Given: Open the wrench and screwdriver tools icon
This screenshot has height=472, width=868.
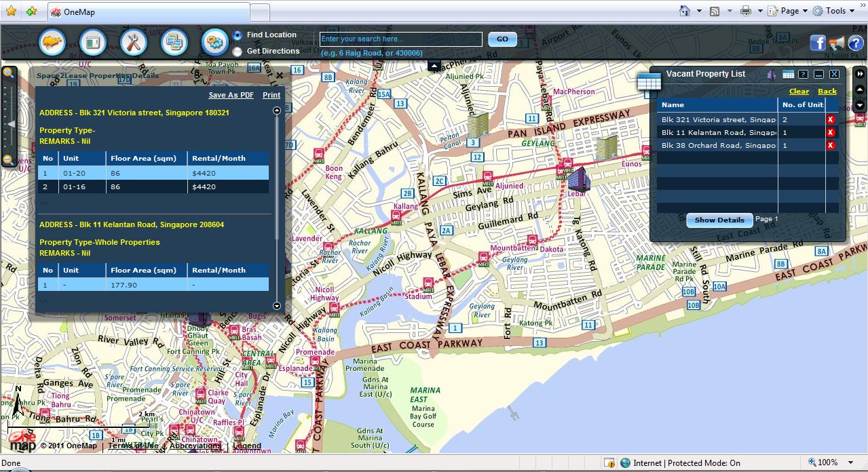Looking at the screenshot, I should click(x=134, y=42).
